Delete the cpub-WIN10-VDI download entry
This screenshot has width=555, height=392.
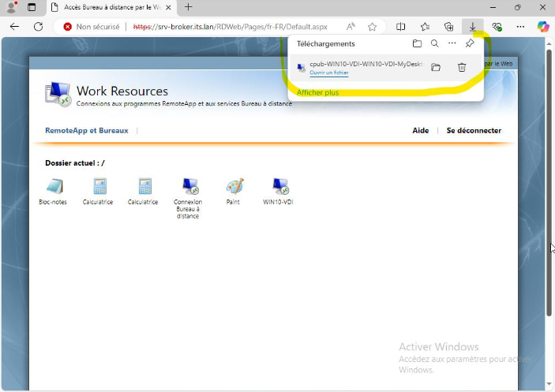pos(462,67)
